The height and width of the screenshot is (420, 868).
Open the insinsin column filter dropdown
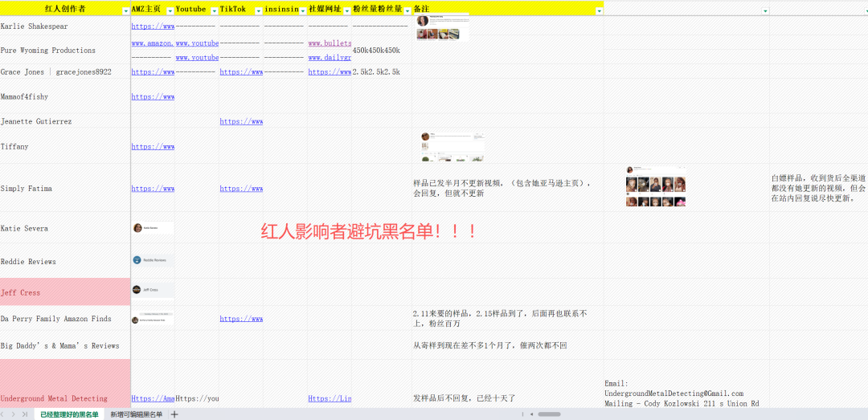(x=303, y=11)
